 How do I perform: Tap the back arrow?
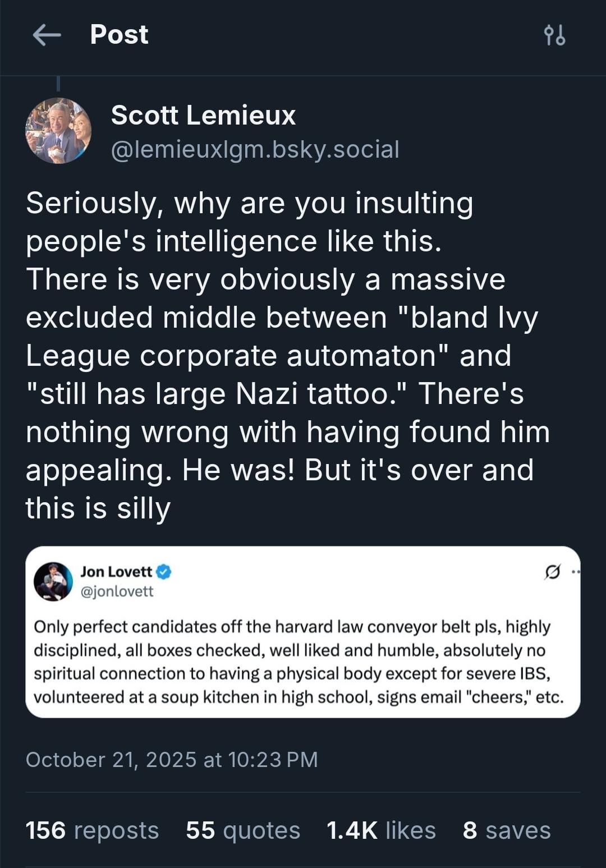pyautogui.click(x=47, y=35)
